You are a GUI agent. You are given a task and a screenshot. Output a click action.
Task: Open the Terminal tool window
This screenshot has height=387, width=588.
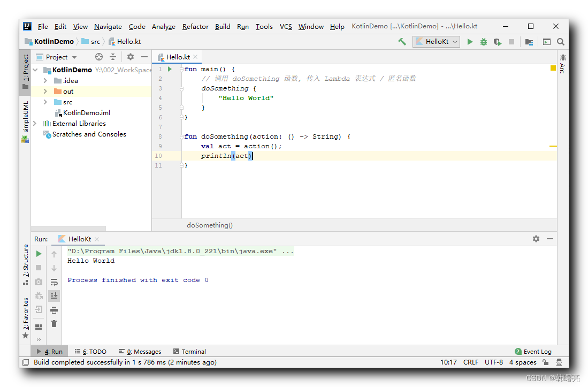coord(189,351)
